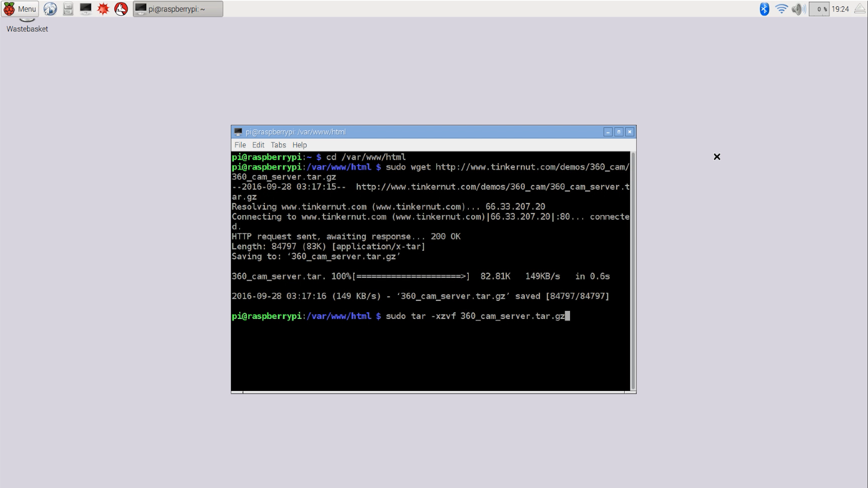Open the Bluetooth tray icon
Image resolution: width=868 pixels, height=488 pixels.
click(x=764, y=9)
